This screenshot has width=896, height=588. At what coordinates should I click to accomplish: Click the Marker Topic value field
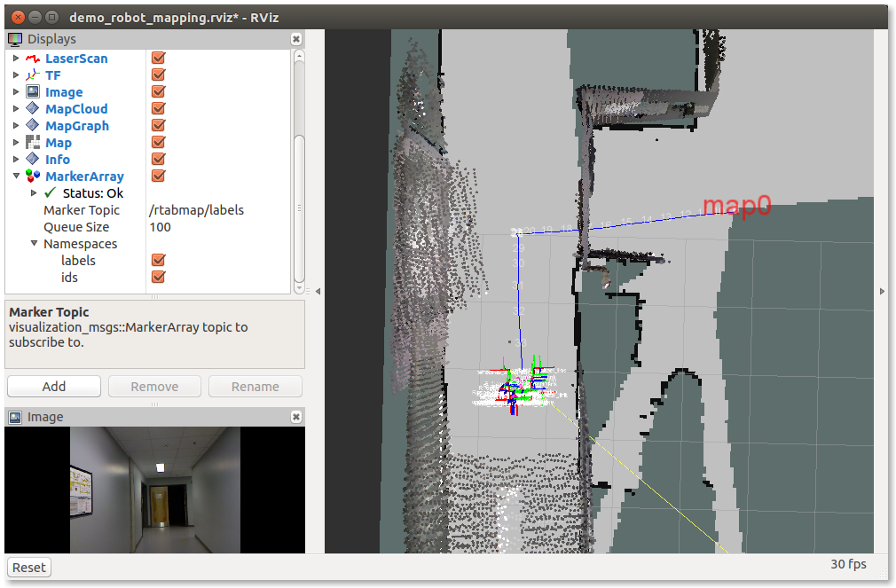click(x=217, y=210)
